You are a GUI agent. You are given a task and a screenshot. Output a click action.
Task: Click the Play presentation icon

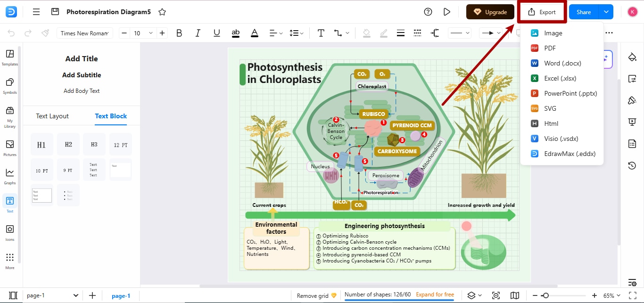tap(447, 12)
